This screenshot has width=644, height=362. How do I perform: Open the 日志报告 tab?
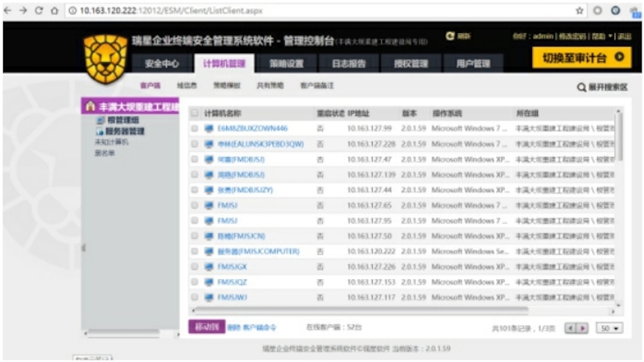(348, 64)
